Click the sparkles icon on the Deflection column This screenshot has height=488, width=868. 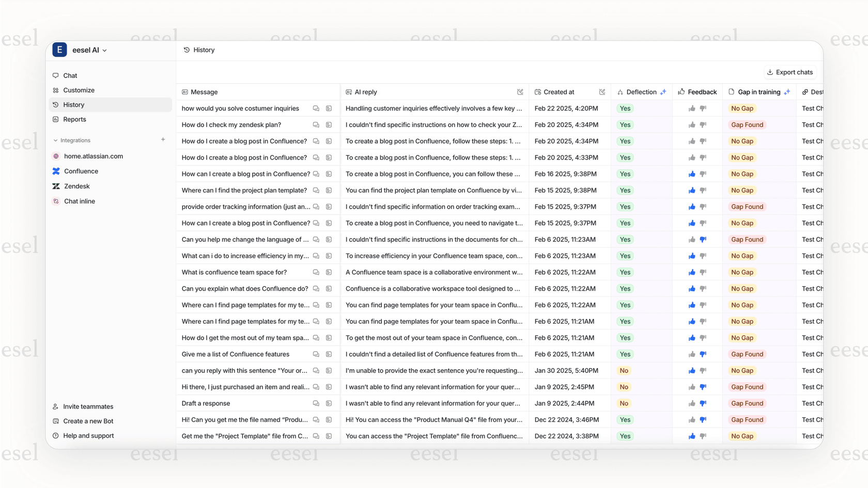click(x=663, y=92)
